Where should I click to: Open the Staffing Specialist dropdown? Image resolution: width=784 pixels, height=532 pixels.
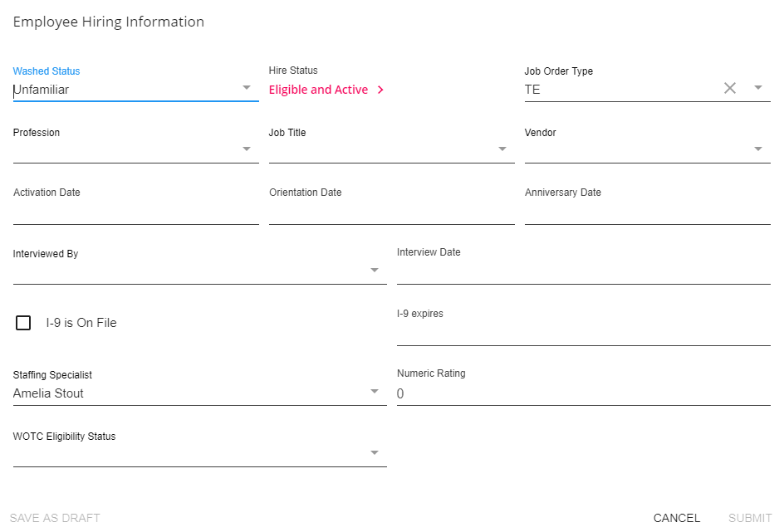tap(375, 392)
